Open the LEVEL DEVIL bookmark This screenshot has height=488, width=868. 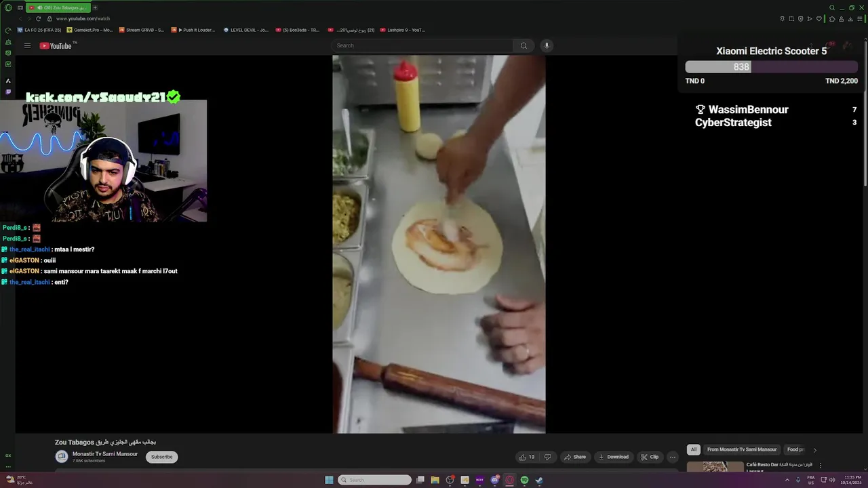click(246, 30)
